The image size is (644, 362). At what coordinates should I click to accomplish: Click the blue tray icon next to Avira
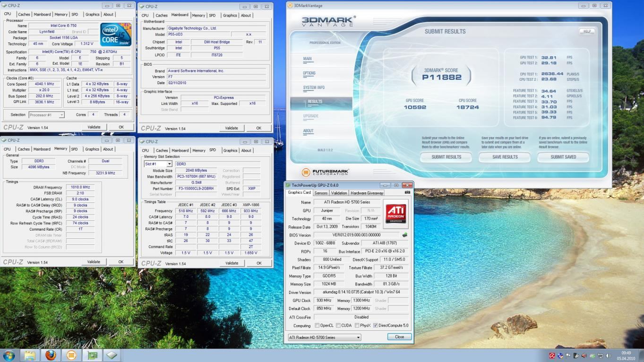(560, 355)
